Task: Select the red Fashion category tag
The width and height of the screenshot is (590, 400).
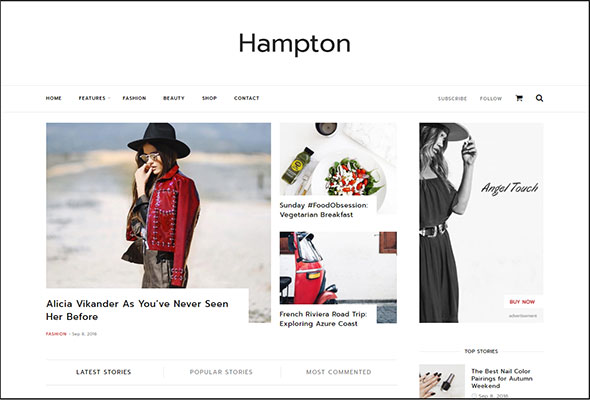Action: point(56,334)
